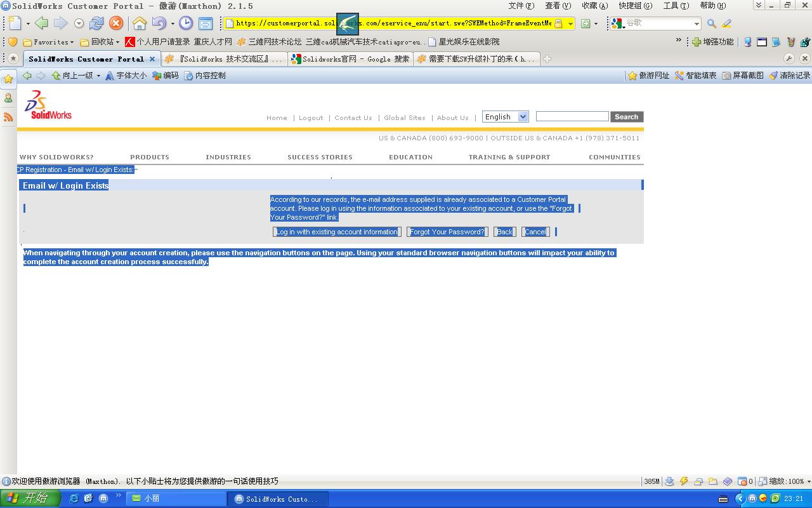Go back with the green back arrow
812x508 pixels.
coord(41,23)
